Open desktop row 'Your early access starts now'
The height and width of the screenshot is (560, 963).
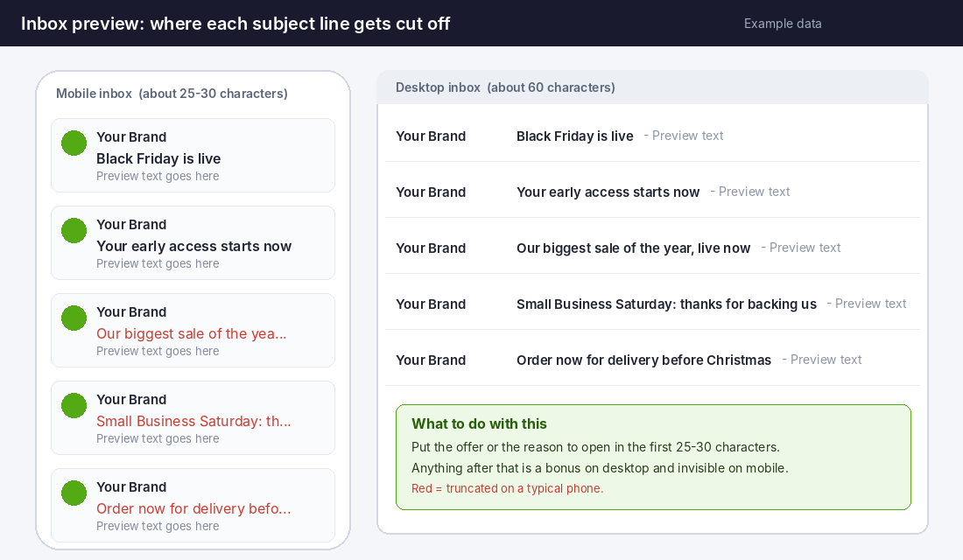coord(652,192)
